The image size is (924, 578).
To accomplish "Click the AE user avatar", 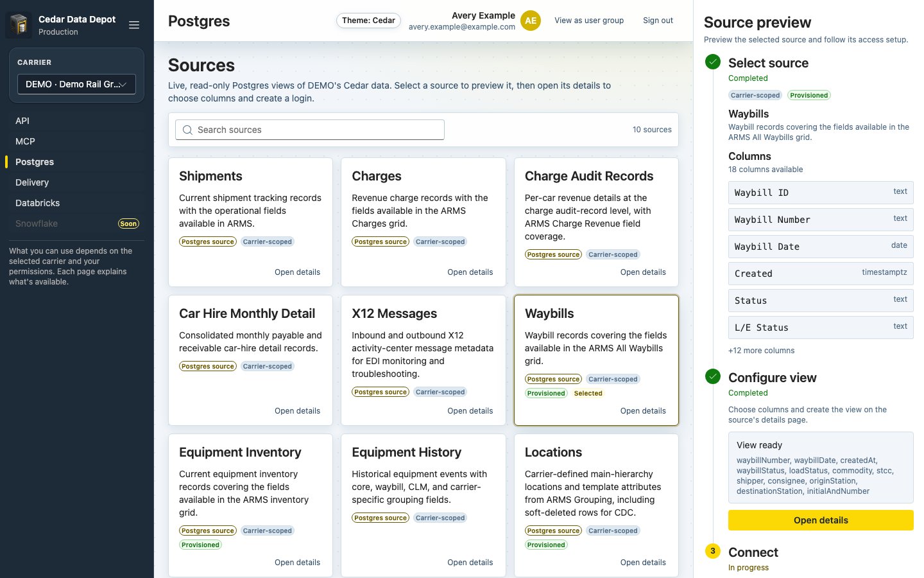I will (531, 21).
